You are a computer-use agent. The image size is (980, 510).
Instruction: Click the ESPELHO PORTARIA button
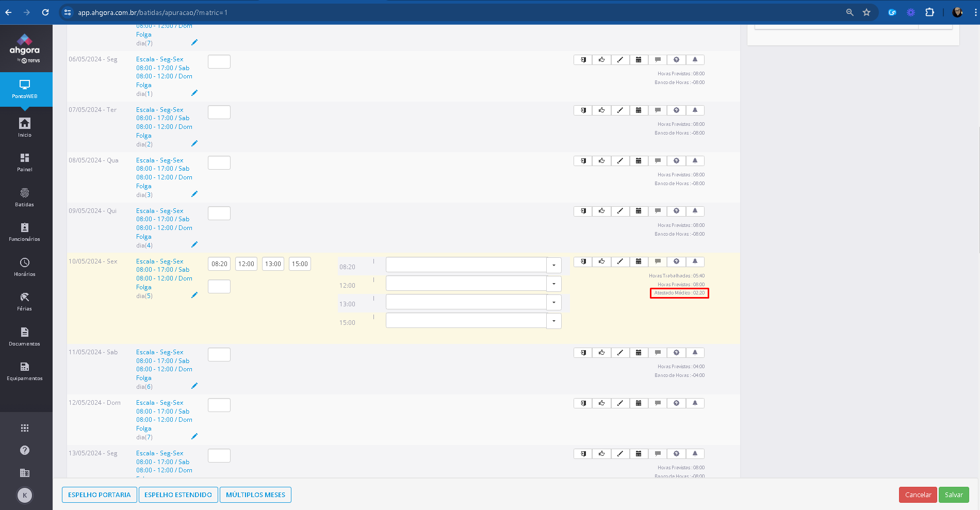[100, 495]
